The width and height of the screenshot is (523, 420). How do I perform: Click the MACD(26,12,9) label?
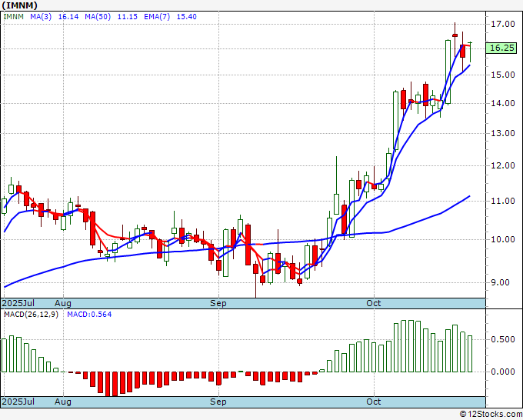[x=31, y=315]
